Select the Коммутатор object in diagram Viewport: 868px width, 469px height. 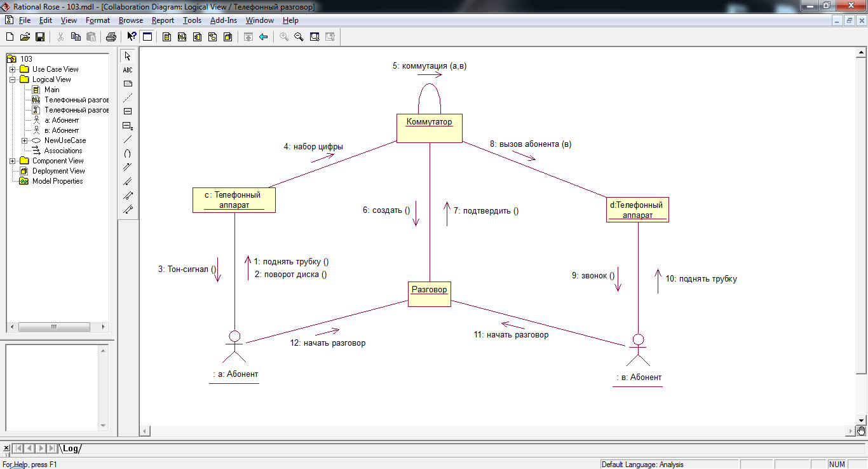tap(430, 128)
